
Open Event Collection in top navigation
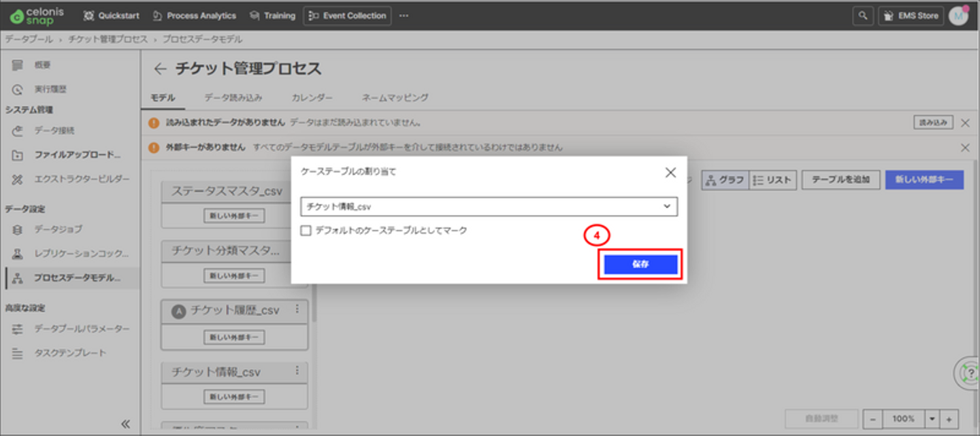[x=347, y=16]
